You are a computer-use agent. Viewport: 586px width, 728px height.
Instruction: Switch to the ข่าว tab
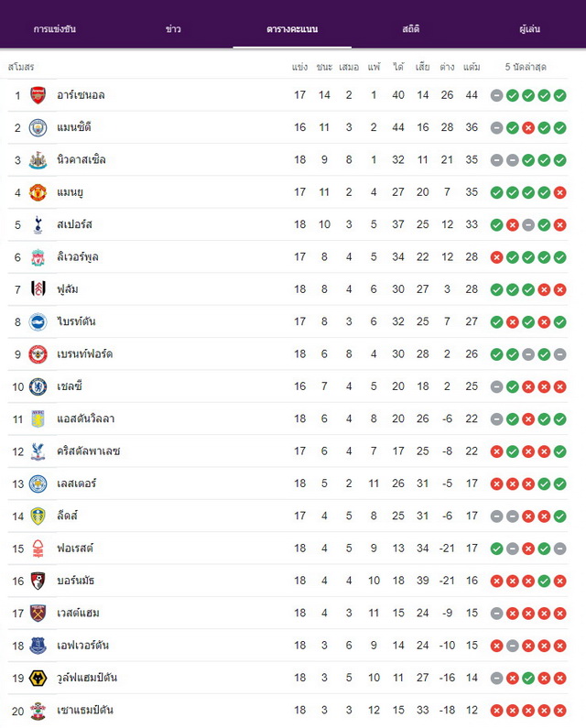[x=173, y=28]
